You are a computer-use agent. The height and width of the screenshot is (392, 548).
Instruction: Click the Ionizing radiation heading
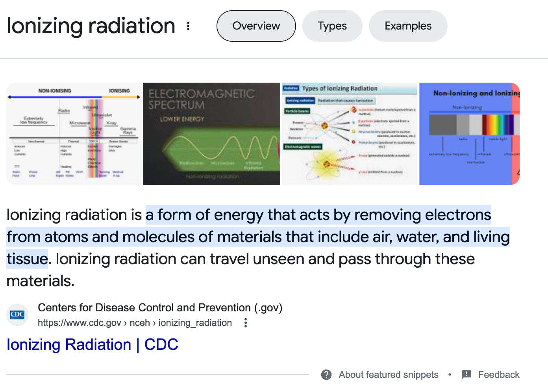(91, 26)
